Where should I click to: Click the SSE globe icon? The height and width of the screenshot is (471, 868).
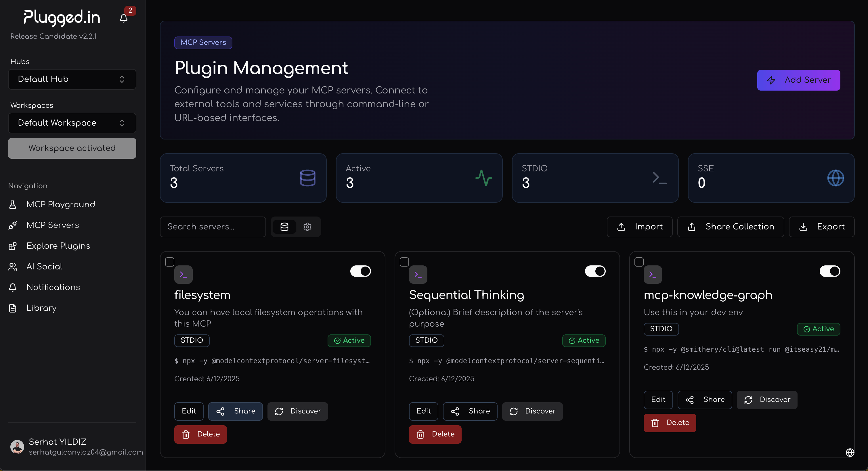pos(836,178)
